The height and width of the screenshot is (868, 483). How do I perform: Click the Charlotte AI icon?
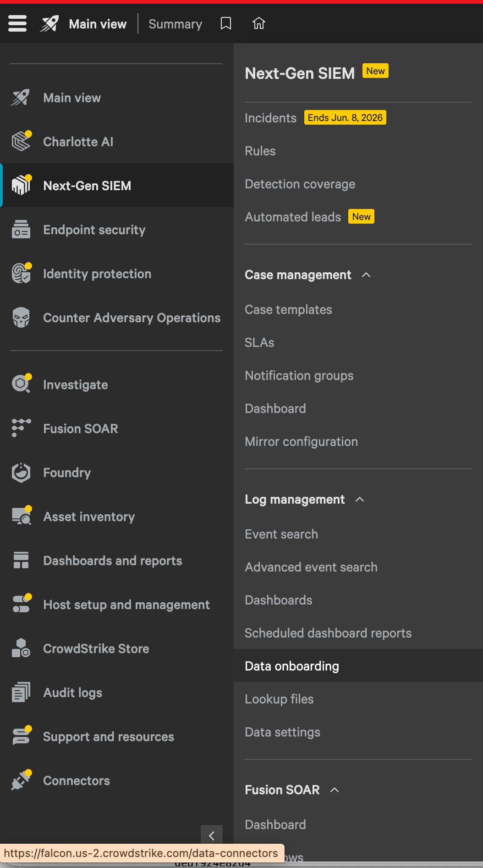pyautogui.click(x=21, y=141)
